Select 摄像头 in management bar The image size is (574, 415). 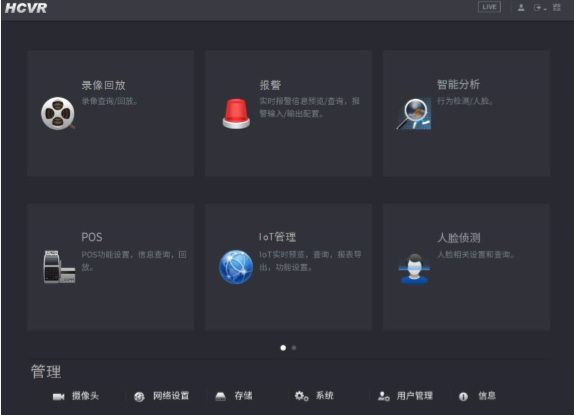coord(85,396)
